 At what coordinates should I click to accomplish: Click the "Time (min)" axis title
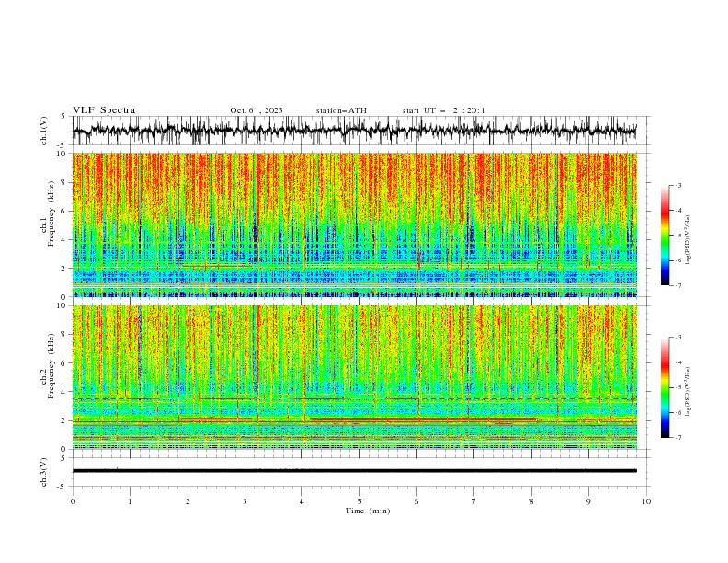click(368, 511)
